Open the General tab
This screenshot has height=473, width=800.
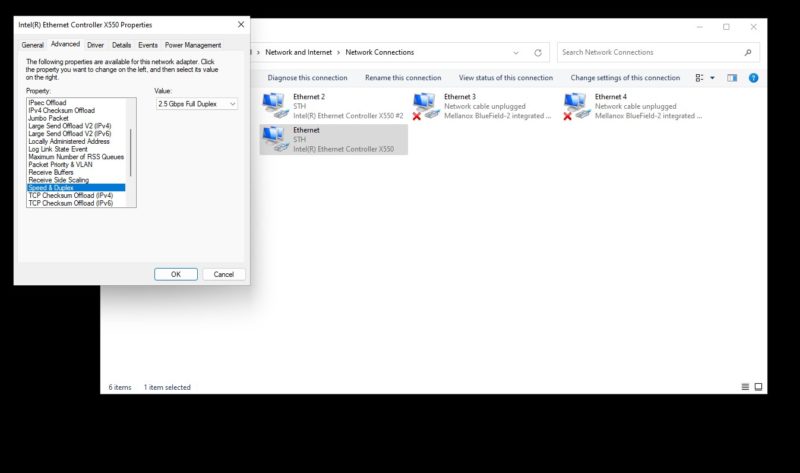[x=32, y=45]
